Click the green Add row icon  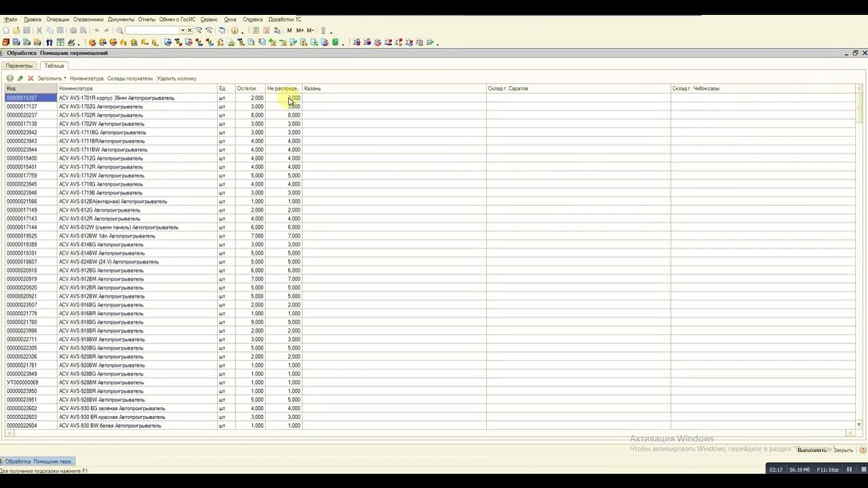pos(9,78)
